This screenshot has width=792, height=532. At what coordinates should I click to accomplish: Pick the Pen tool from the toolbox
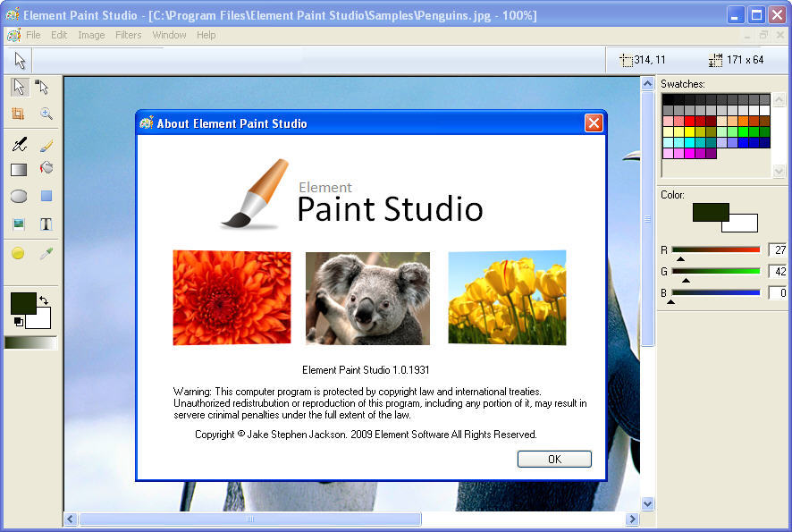[x=20, y=144]
